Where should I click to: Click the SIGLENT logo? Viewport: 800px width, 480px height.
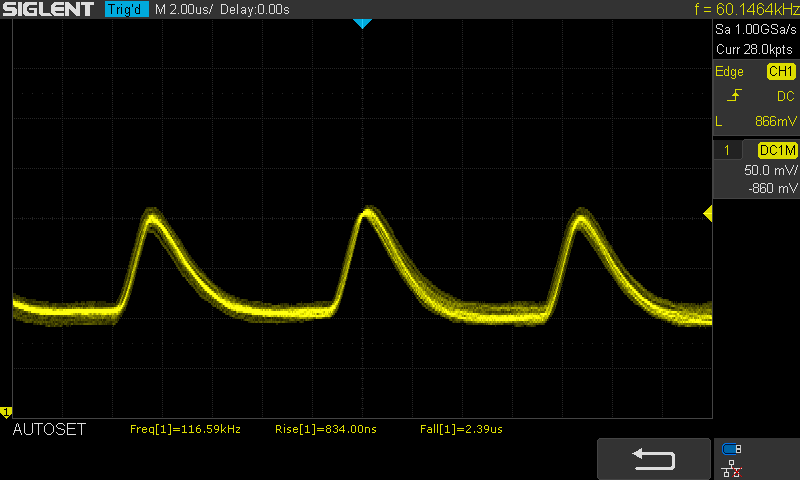tap(48, 9)
